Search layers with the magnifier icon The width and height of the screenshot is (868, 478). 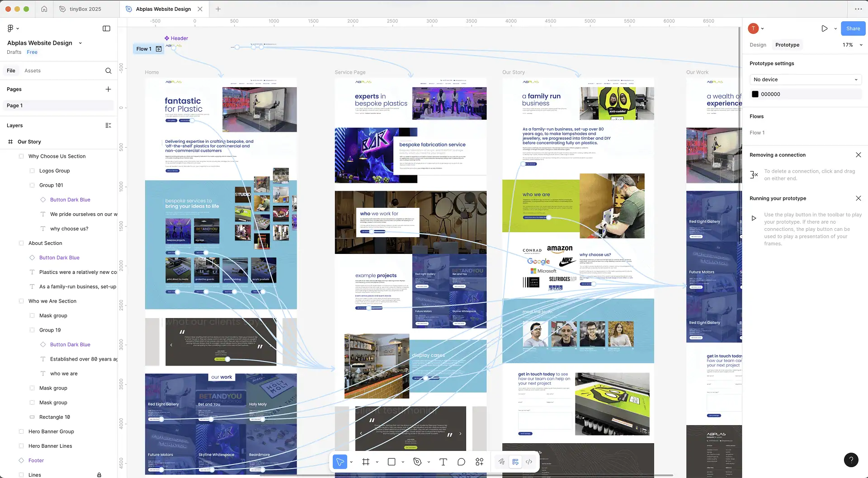(108, 71)
